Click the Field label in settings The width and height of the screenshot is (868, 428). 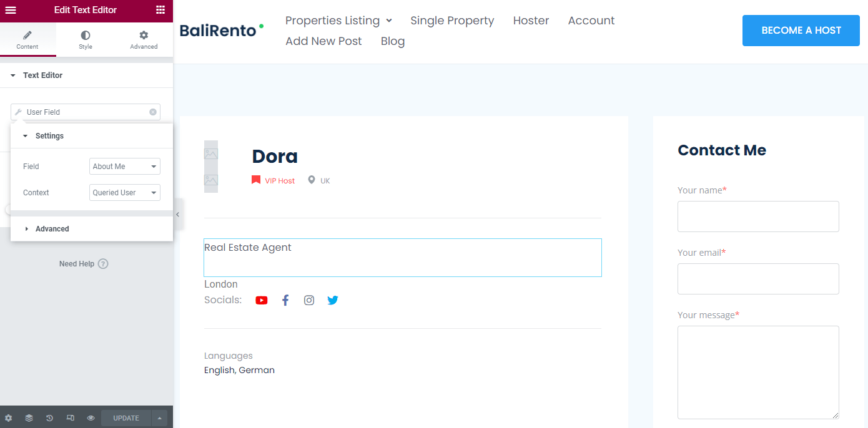pos(31,167)
